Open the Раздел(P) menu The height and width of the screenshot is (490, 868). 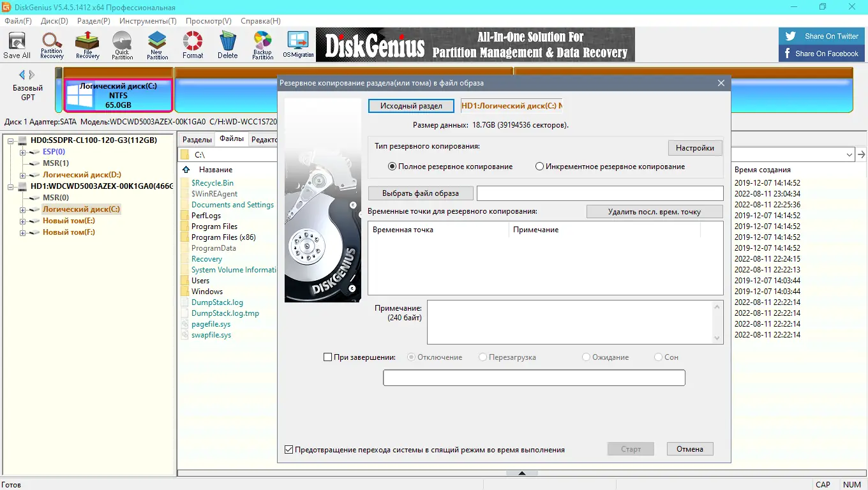[93, 21]
